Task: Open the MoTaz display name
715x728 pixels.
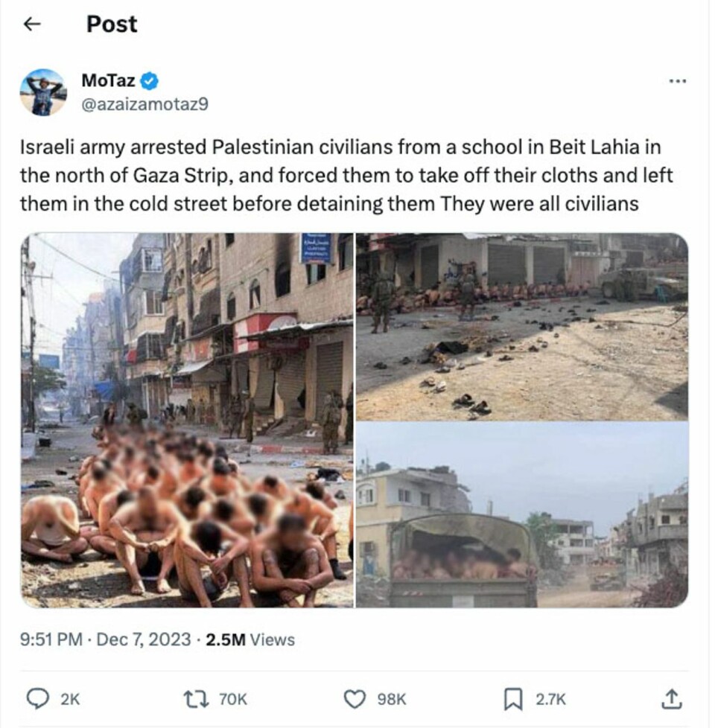Action: [108, 81]
